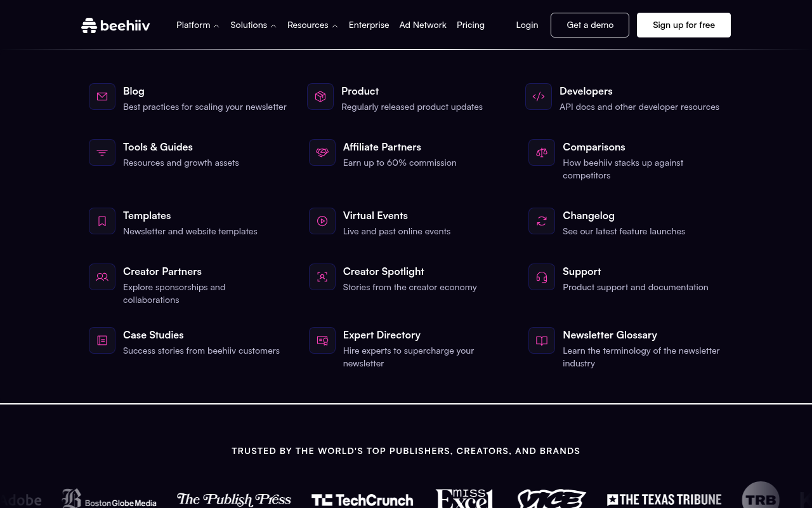Screen dimensions: 812x508
Task: Click the Case Studies document icon
Action: (102, 340)
